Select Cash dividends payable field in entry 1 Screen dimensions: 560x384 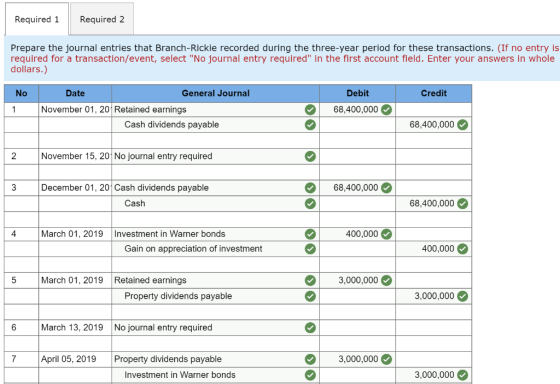pyautogui.click(x=215, y=125)
